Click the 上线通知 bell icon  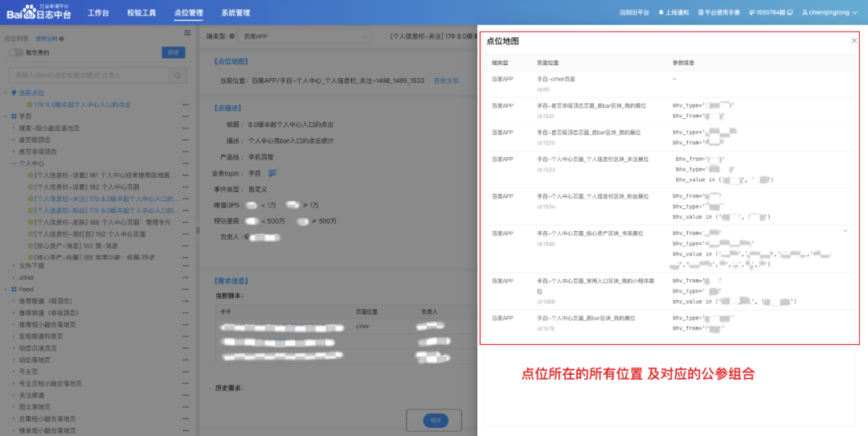click(x=661, y=13)
